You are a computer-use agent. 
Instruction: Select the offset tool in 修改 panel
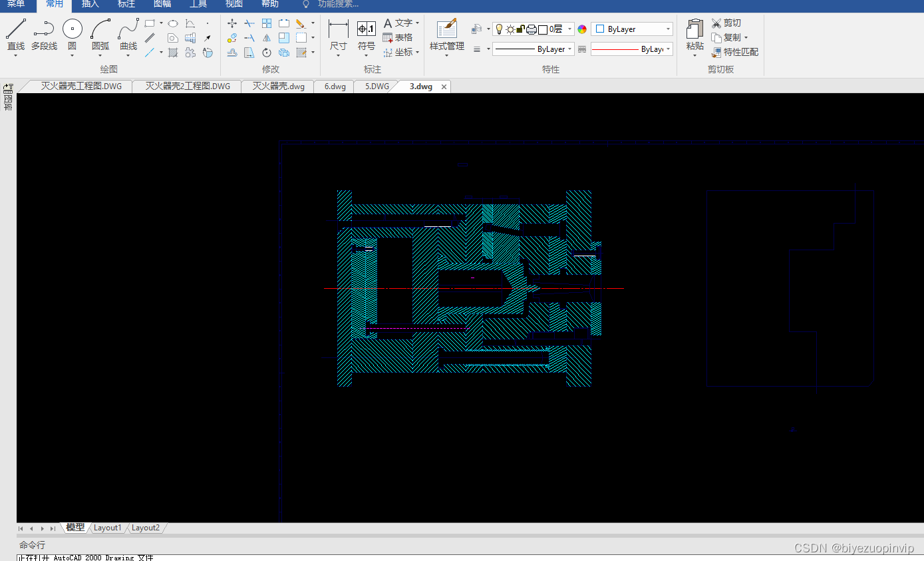[232, 53]
